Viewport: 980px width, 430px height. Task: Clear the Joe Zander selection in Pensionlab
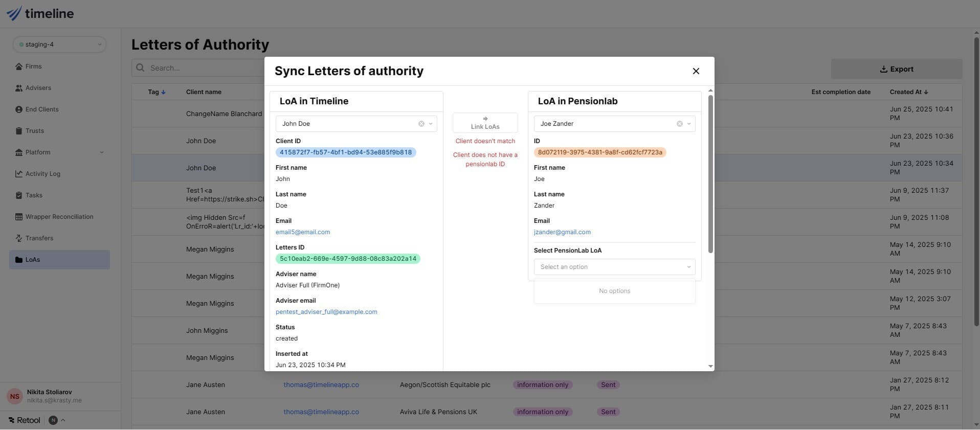click(x=679, y=124)
